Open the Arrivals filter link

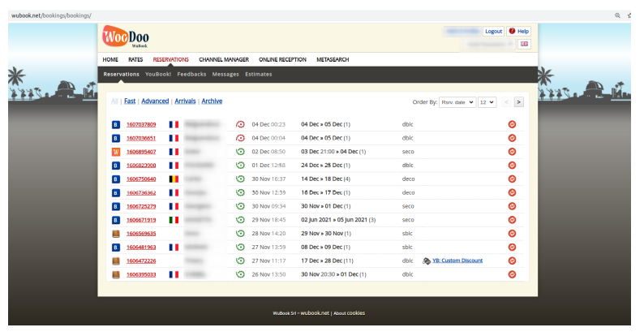pyautogui.click(x=185, y=101)
